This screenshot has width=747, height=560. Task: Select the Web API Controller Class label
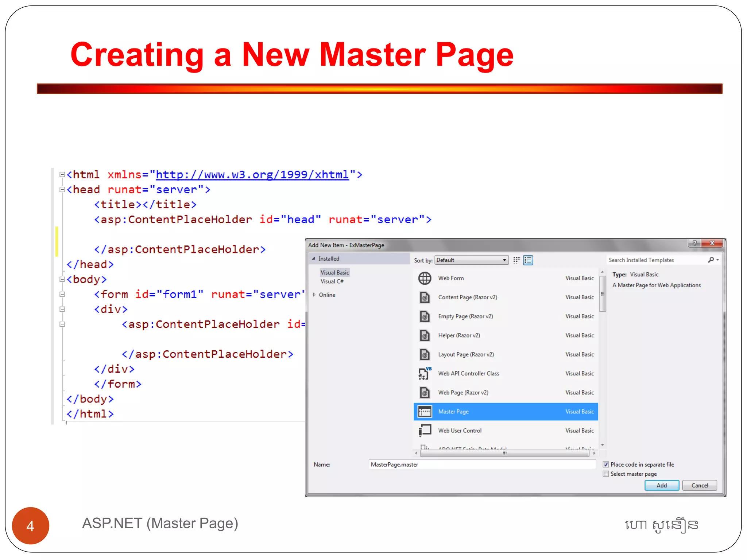click(469, 373)
